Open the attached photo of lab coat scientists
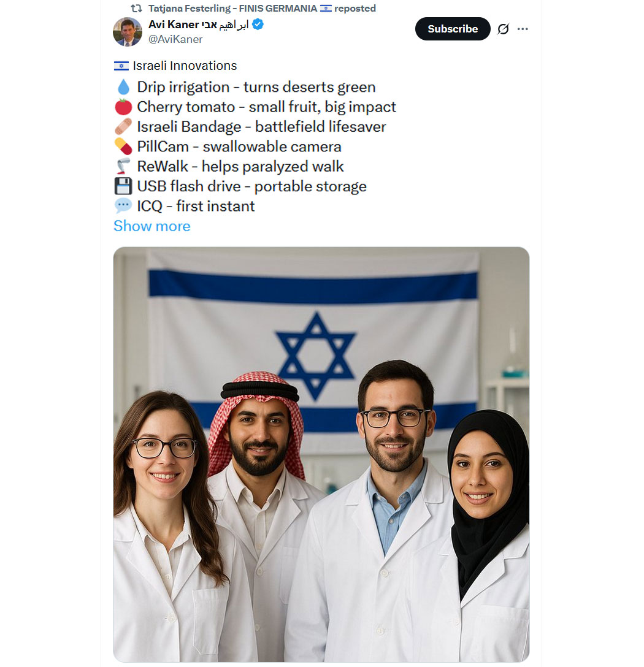 tap(321, 454)
